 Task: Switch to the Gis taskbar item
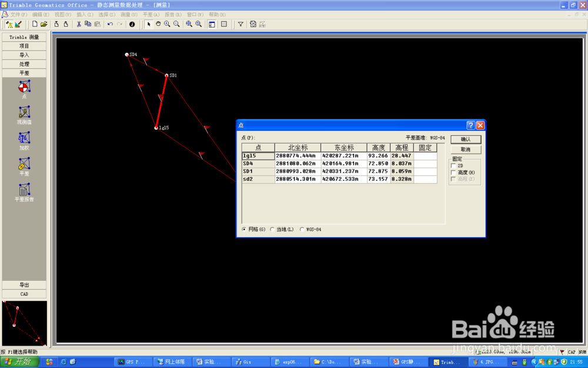[249, 362]
